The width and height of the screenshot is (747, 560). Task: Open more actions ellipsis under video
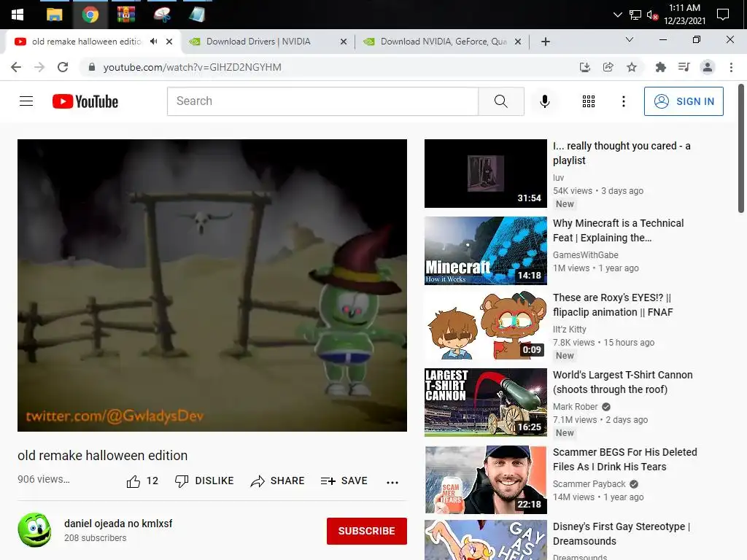click(x=392, y=482)
